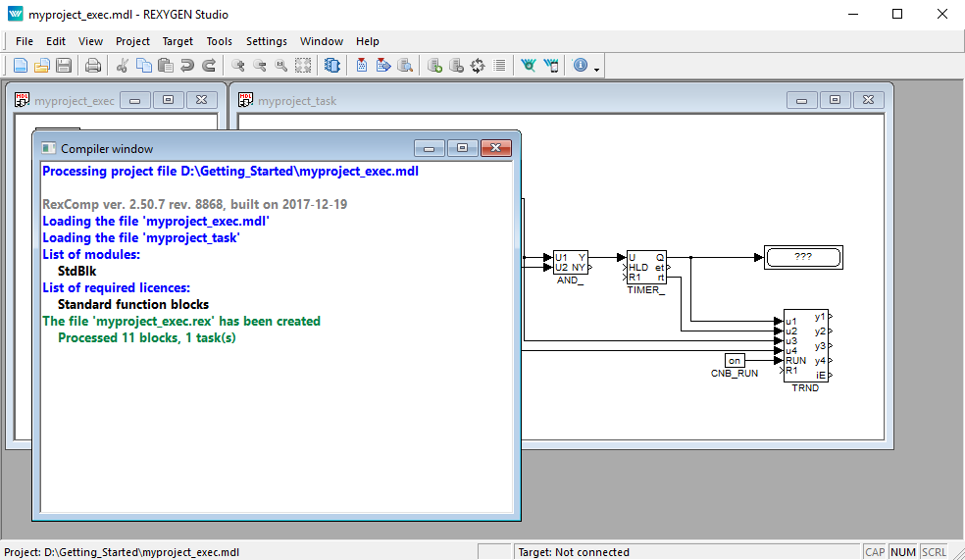Compile and download to target icon
Screen dimensions: 965x560
pos(383,66)
